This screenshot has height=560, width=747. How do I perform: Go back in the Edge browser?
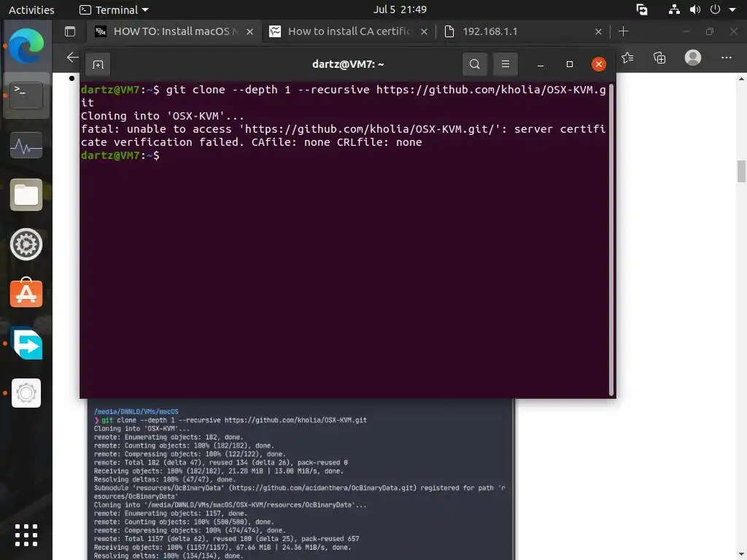[x=72, y=58]
